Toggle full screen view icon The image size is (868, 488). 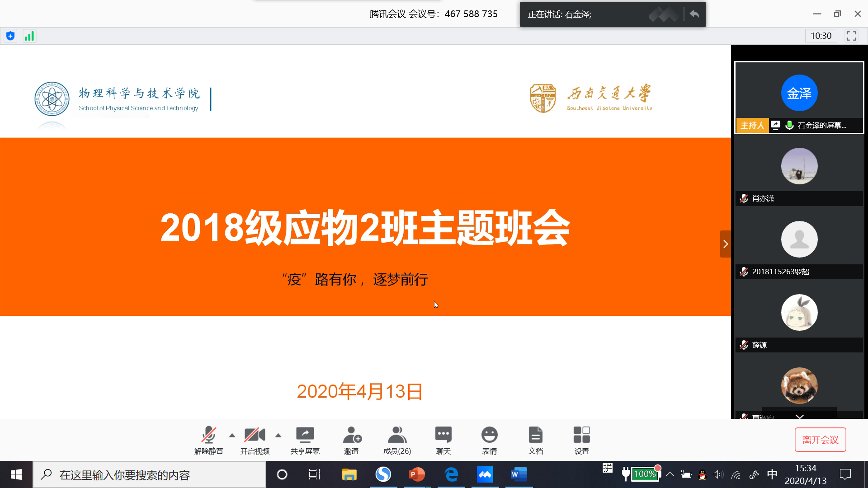click(851, 36)
